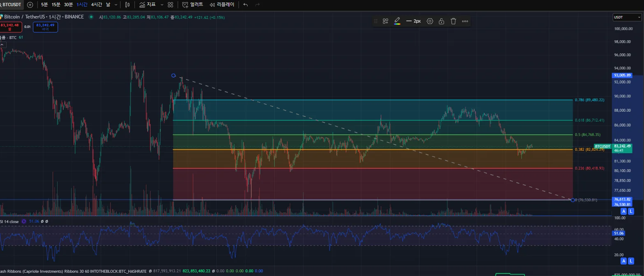Click the add symbol plus icon
Screen dimensions: 644x276
point(30,5)
